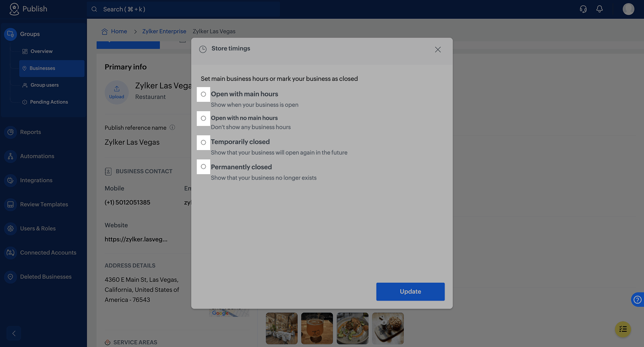Collapse the sidebar with the arrow icon
The image size is (644, 347).
[14, 333]
